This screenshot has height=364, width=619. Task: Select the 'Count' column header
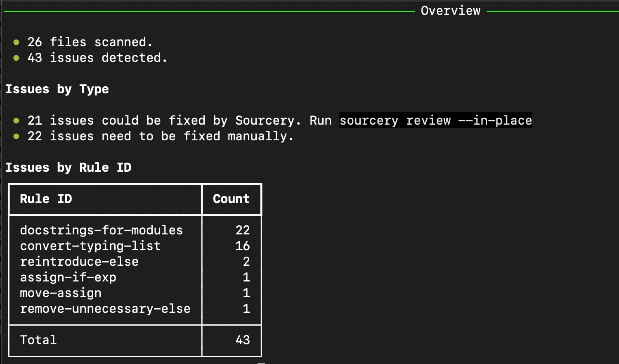pyautogui.click(x=231, y=199)
